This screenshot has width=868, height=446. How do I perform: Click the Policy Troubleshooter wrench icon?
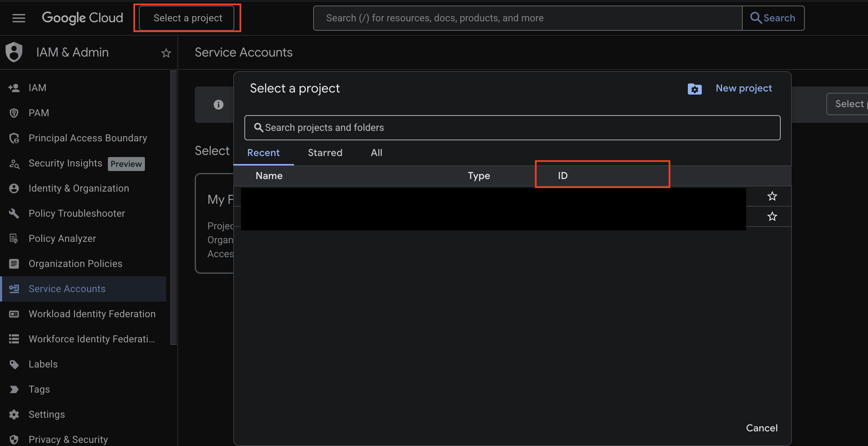pyautogui.click(x=14, y=213)
